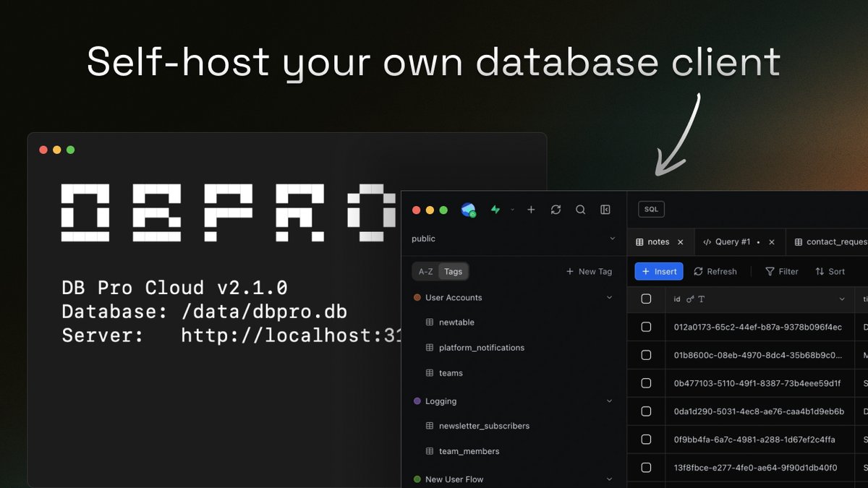Click the green lightning bolt icon
Image resolution: width=868 pixels, height=488 pixels.
click(x=495, y=210)
